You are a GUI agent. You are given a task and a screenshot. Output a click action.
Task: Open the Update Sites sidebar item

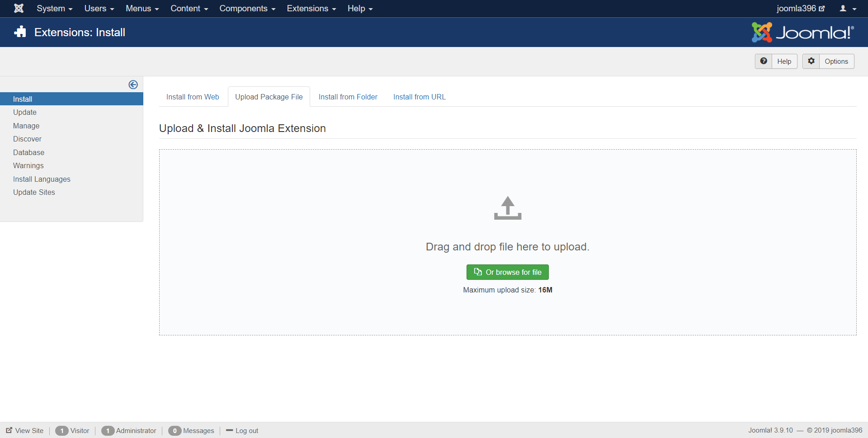click(x=34, y=192)
